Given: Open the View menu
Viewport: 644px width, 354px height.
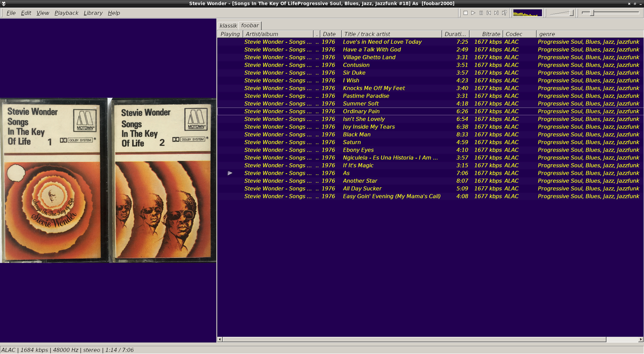Looking at the screenshot, I should tap(43, 13).
